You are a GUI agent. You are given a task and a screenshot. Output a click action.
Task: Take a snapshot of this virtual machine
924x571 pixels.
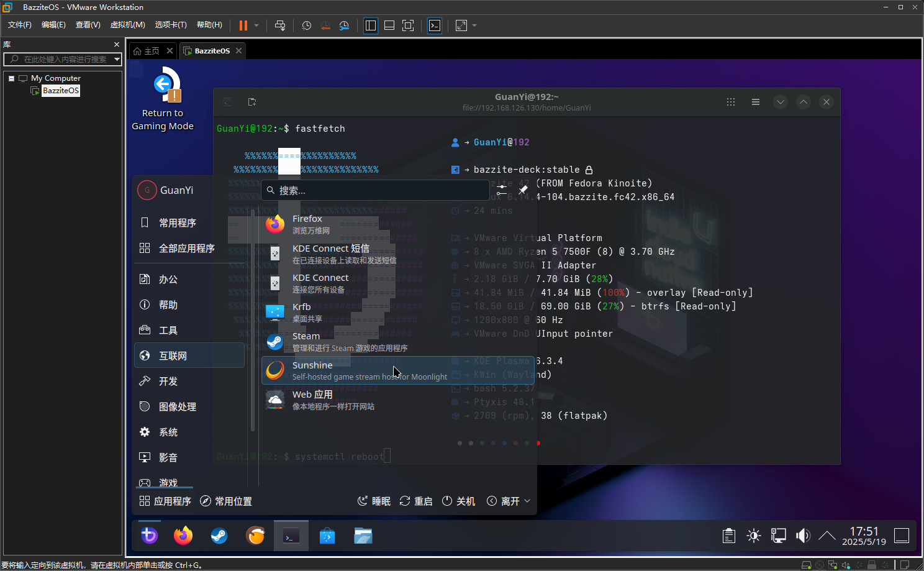306,25
